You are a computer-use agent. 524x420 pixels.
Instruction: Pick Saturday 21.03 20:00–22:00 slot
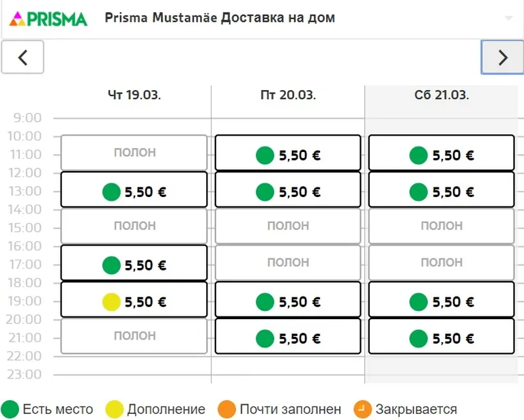[x=441, y=337]
